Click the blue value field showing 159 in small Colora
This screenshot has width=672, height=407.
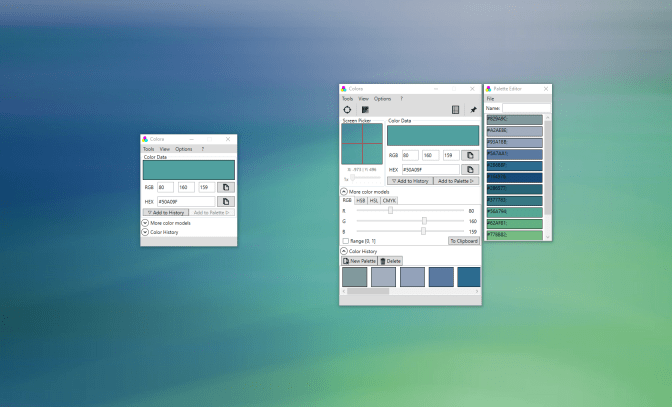tap(207, 187)
